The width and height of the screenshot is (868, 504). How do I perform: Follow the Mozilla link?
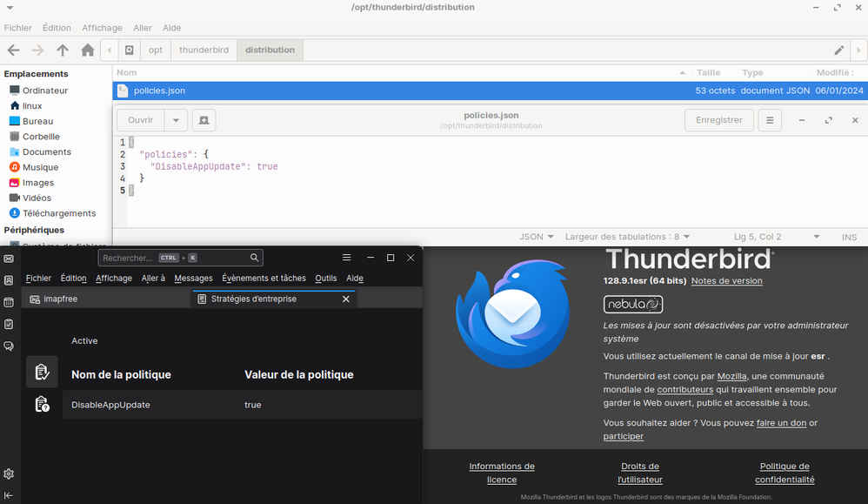[x=731, y=376]
